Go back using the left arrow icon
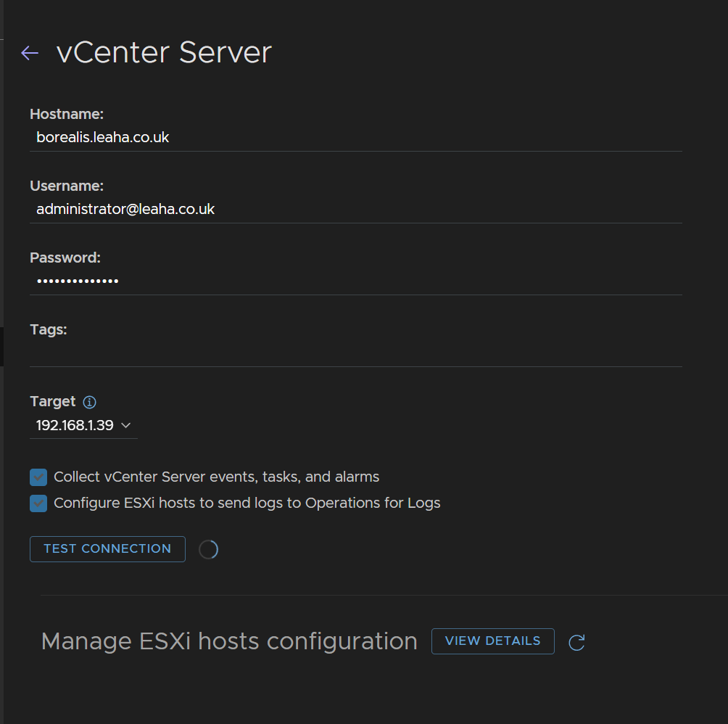The height and width of the screenshot is (724, 728). point(30,53)
